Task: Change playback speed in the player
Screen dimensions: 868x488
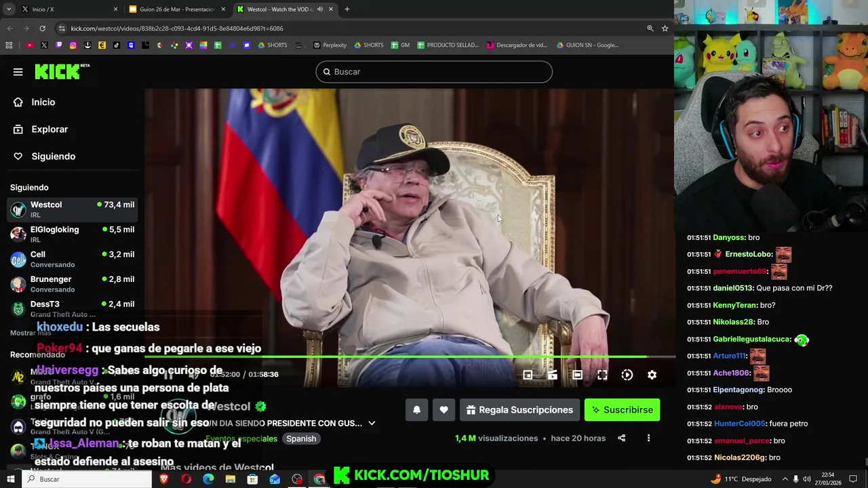Action: [x=627, y=375]
